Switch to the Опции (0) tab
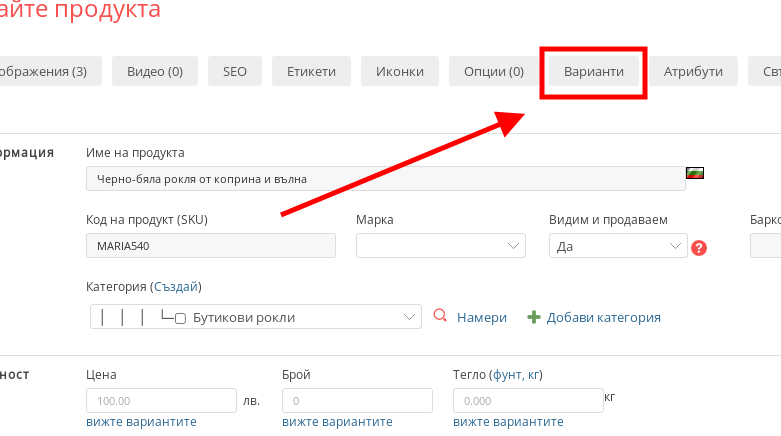This screenshot has width=781, height=436. (x=494, y=71)
